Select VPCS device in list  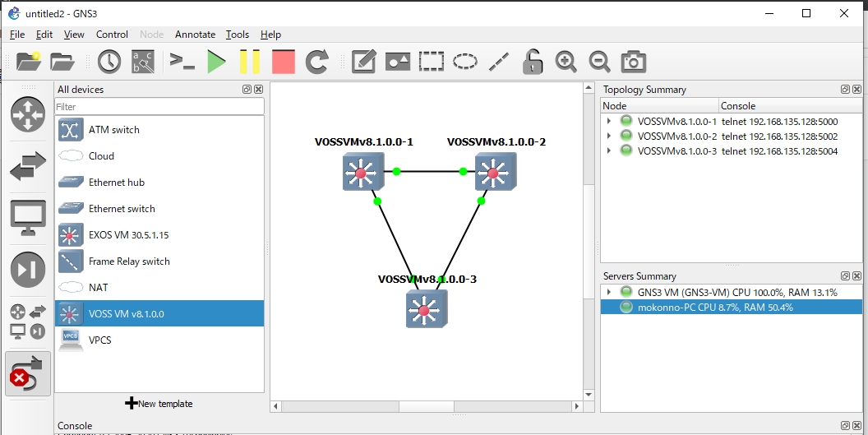click(159, 340)
